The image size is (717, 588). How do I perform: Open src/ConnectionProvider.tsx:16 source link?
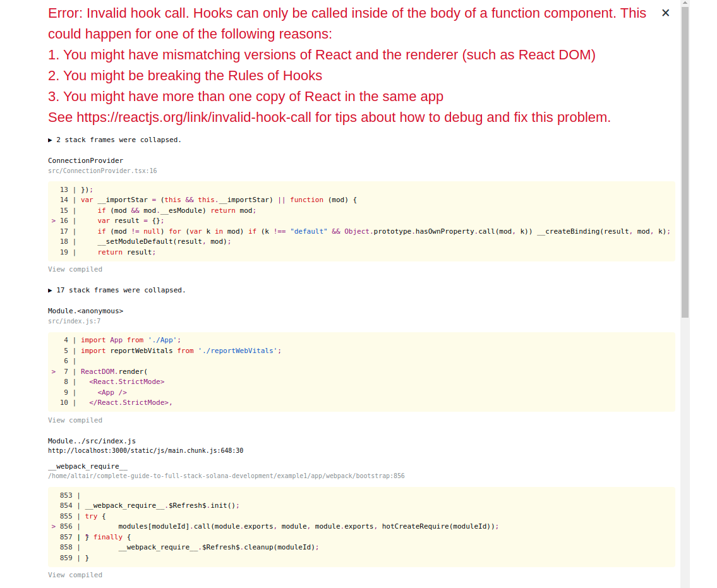pyautogui.click(x=102, y=171)
